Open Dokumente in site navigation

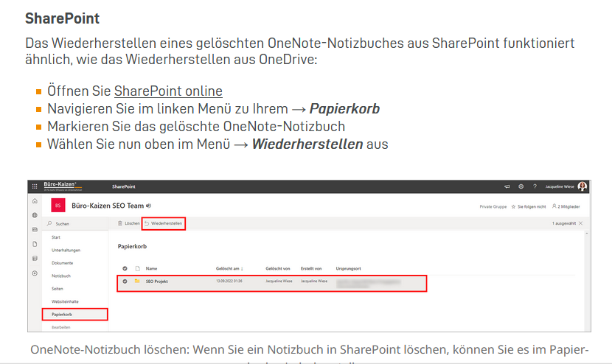coord(62,263)
